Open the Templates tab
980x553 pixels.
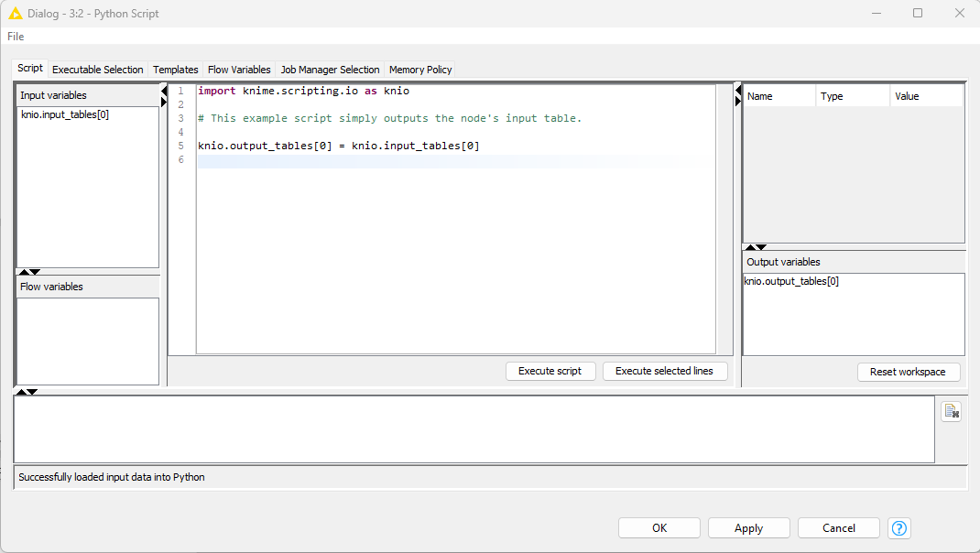click(x=176, y=70)
